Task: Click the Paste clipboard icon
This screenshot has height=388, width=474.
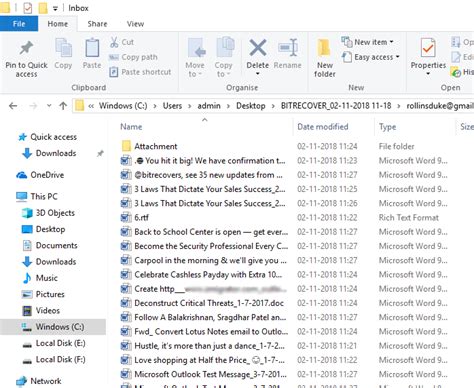Action: point(92,48)
